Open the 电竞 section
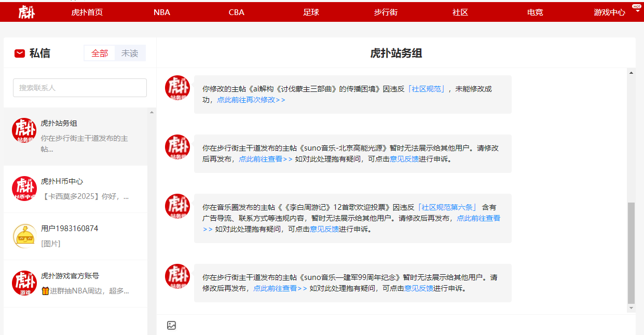The height and width of the screenshot is (335, 644). (535, 12)
